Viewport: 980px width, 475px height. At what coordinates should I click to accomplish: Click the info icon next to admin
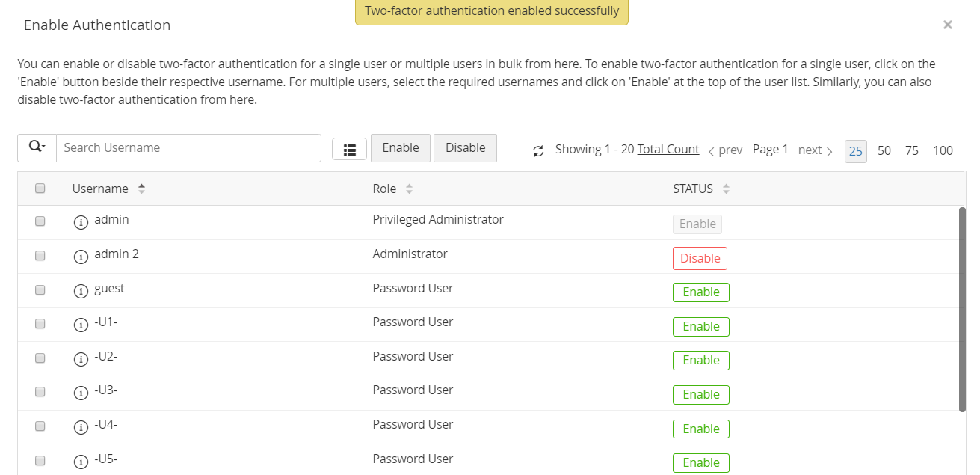click(81, 221)
